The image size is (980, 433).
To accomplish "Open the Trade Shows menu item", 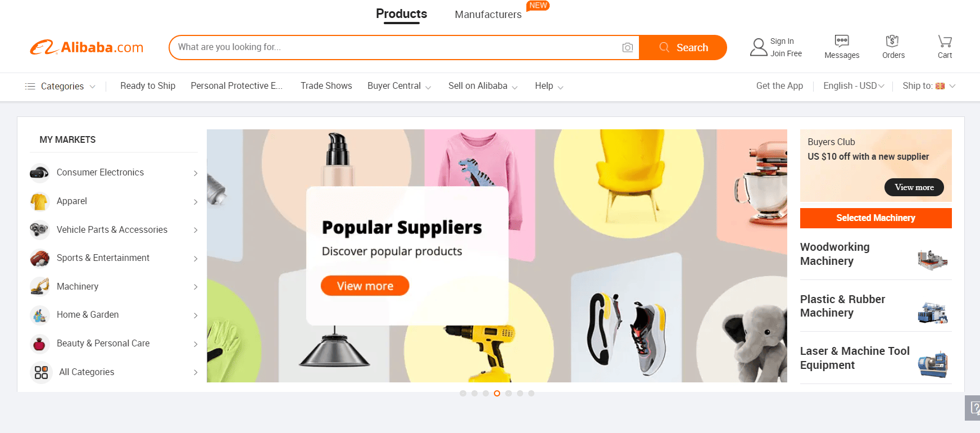I will pyautogui.click(x=326, y=86).
